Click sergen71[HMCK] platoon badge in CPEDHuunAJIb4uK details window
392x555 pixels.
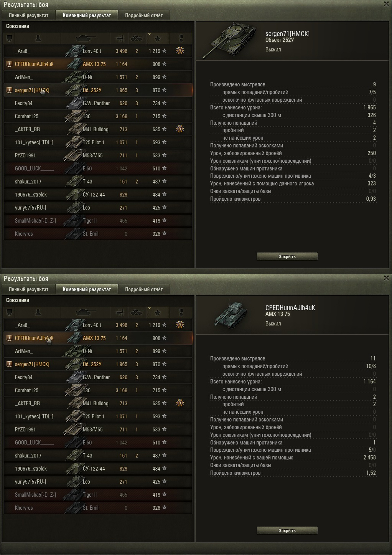(x=10, y=364)
